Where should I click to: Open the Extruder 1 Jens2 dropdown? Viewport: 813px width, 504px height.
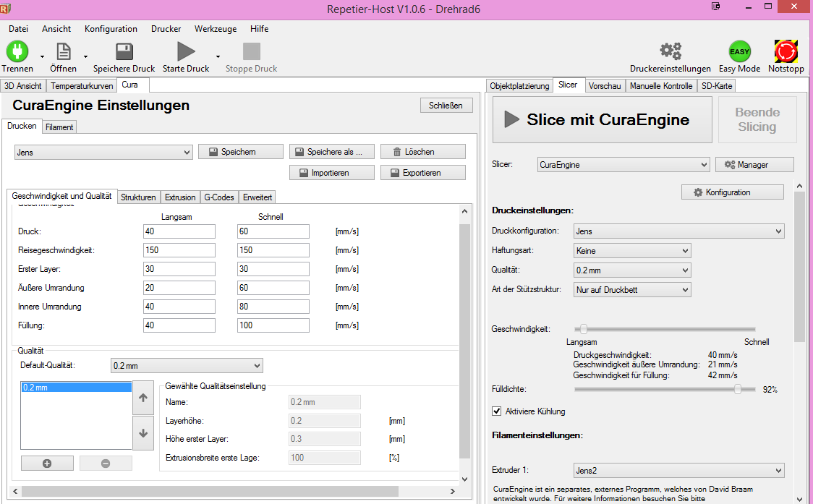[x=679, y=470]
